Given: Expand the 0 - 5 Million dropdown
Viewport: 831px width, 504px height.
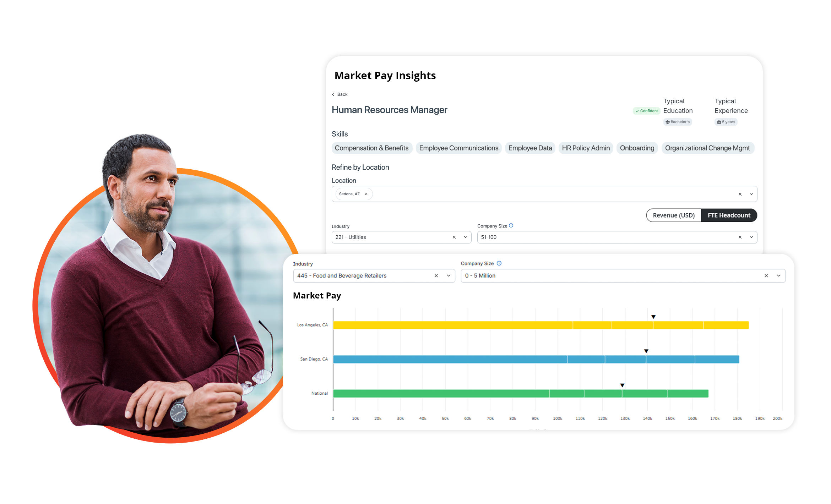Looking at the screenshot, I should [779, 276].
